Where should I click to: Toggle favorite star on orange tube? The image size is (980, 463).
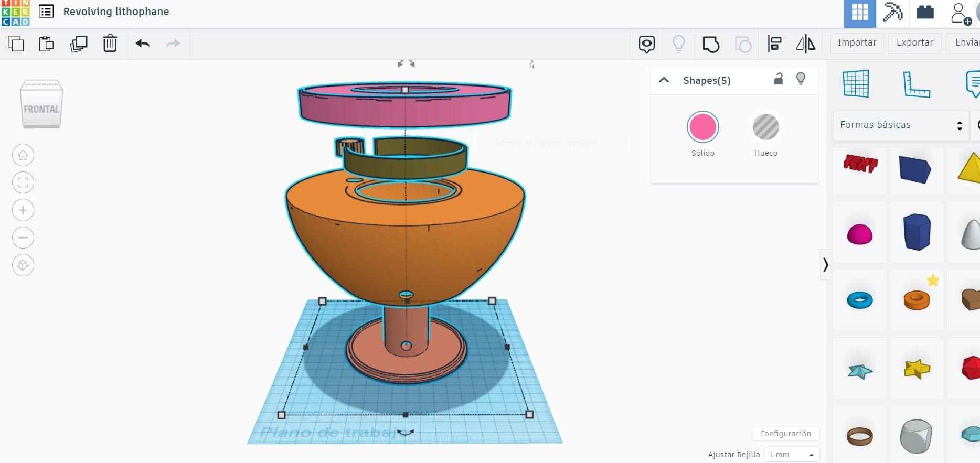click(x=933, y=281)
